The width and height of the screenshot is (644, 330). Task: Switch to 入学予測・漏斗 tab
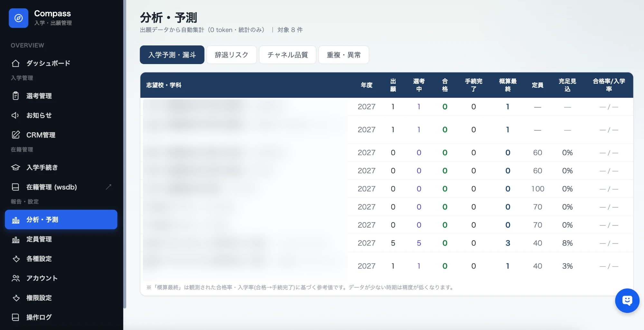coord(172,55)
